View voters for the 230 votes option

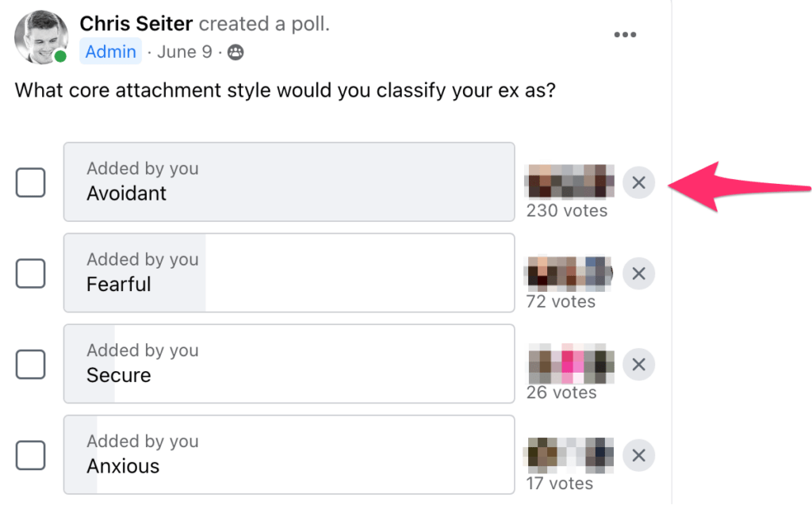click(x=567, y=211)
